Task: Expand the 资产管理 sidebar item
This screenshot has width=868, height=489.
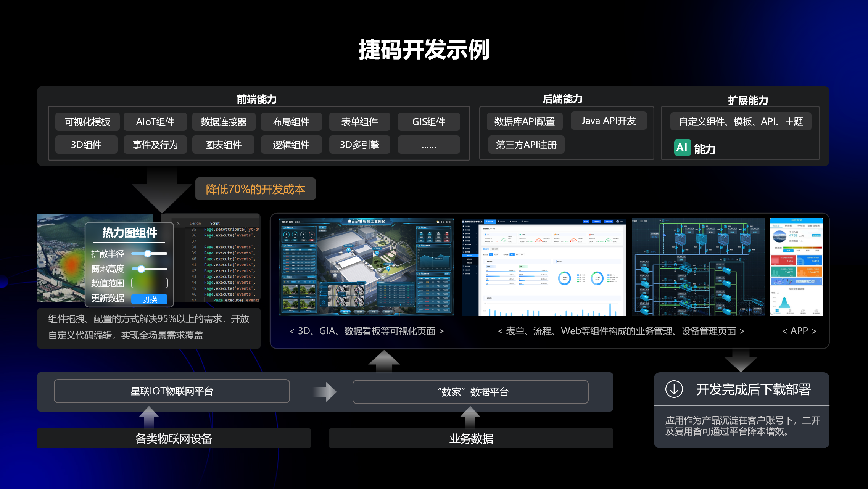Action: tap(467, 230)
